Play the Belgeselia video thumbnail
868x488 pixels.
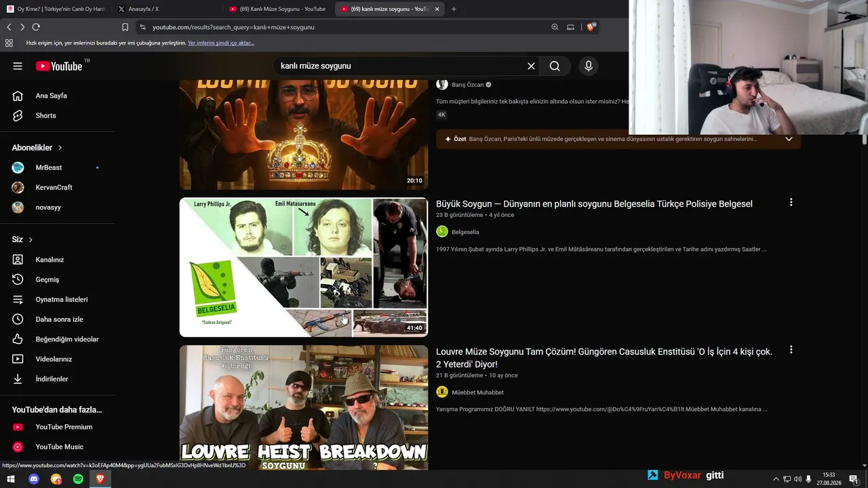point(304,267)
